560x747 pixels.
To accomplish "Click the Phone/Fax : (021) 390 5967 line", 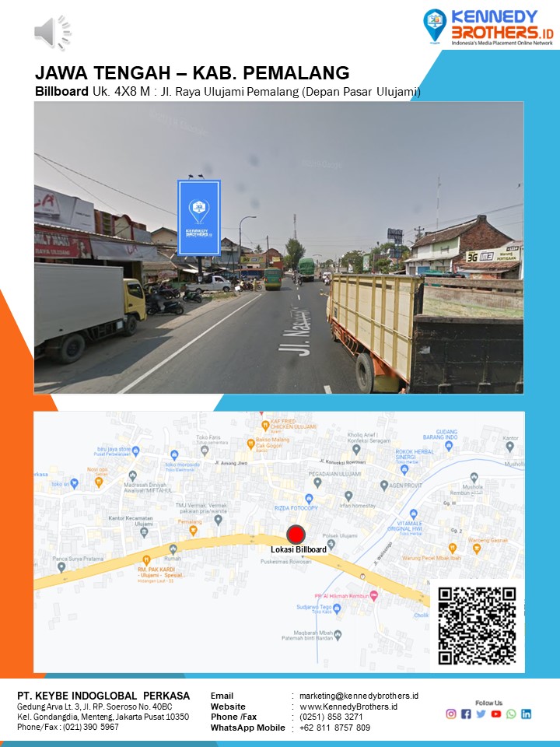I will tap(68, 727).
